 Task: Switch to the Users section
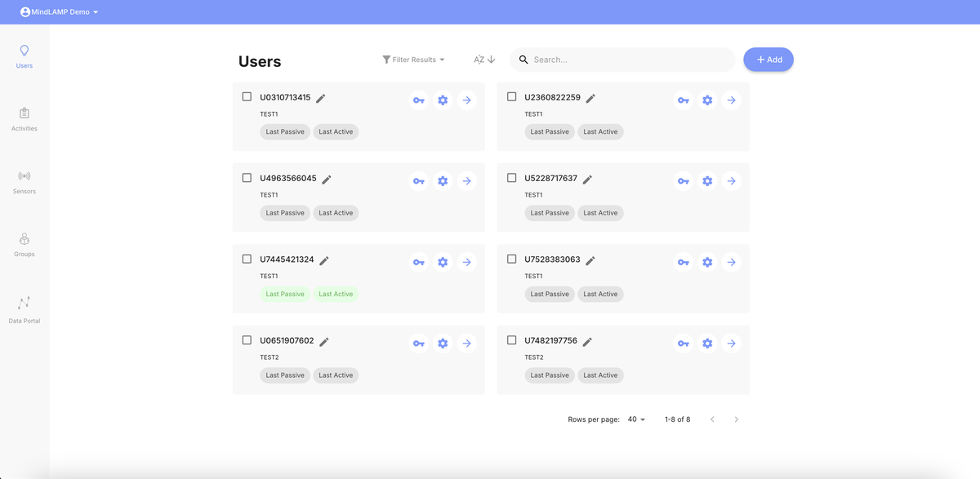point(24,55)
